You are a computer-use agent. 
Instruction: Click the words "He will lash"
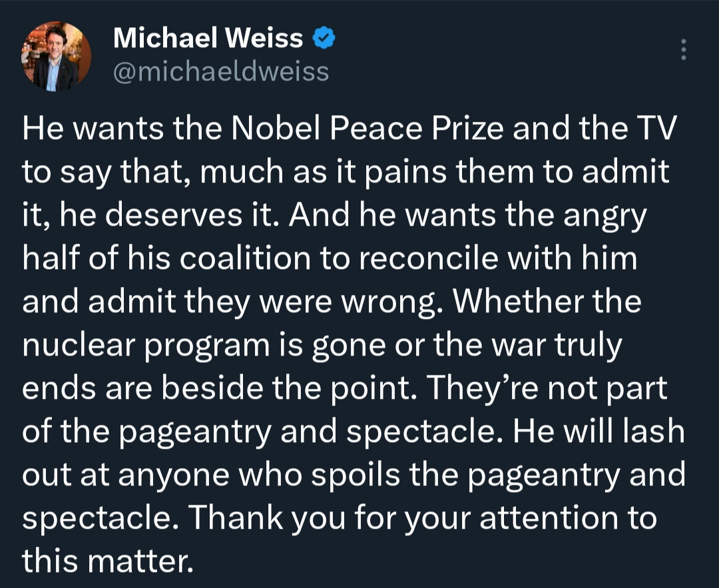(599, 431)
